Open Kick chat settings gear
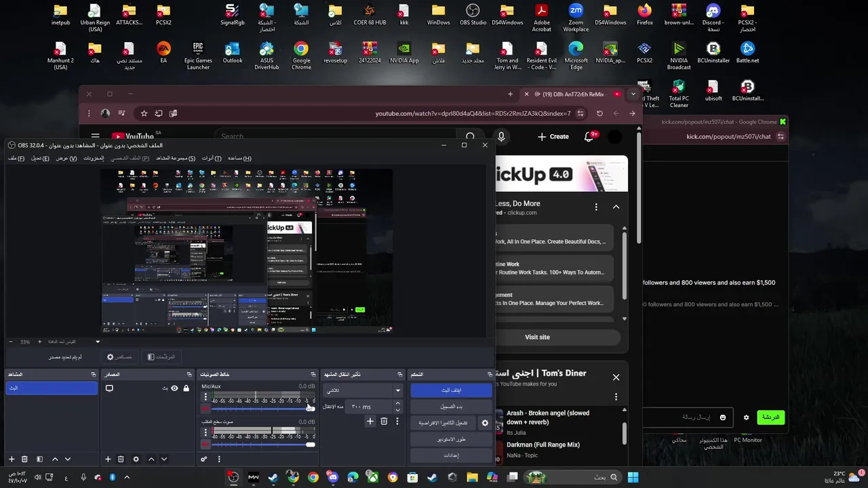 (746, 418)
